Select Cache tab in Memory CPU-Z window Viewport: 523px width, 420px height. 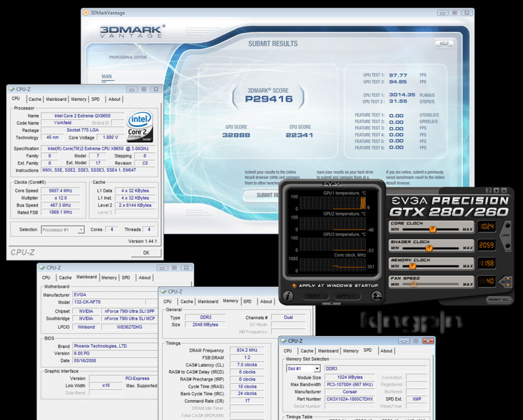coord(187,301)
